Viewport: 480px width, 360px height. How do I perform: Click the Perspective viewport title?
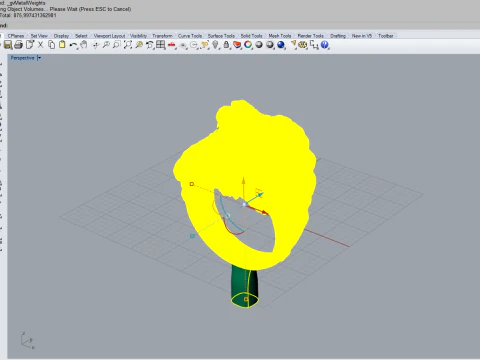click(x=22, y=58)
